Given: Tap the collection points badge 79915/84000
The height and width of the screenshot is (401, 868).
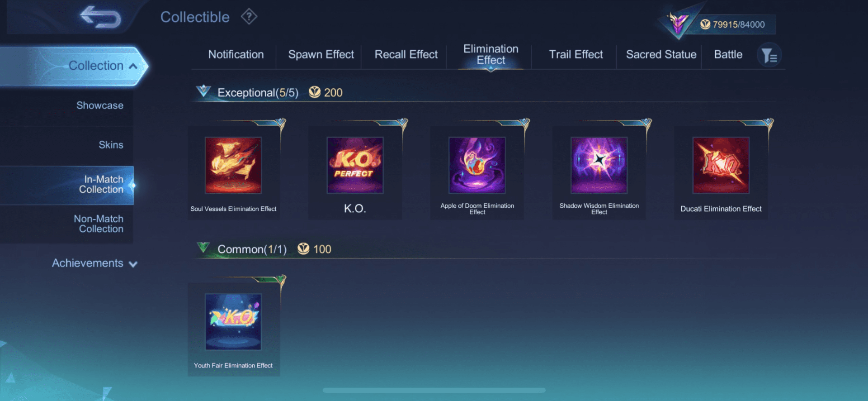Looking at the screenshot, I should [732, 24].
